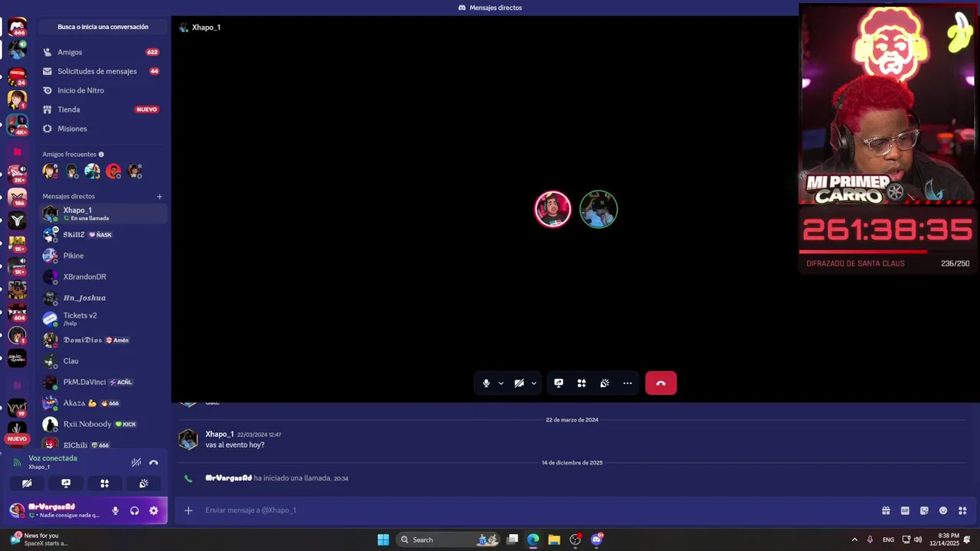This screenshot has width=980, height=551.
Task: Open Akaza conversation
Action: coord(103,403)
